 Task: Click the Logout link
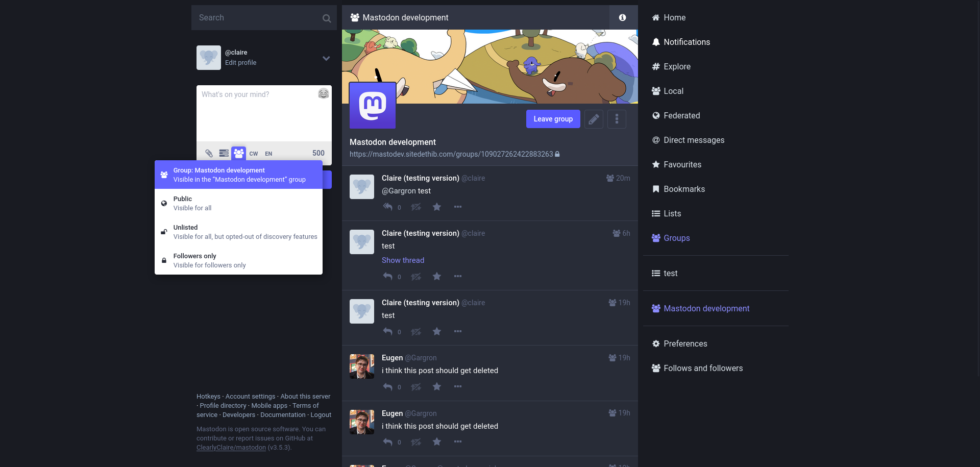(x=321, y=415)
